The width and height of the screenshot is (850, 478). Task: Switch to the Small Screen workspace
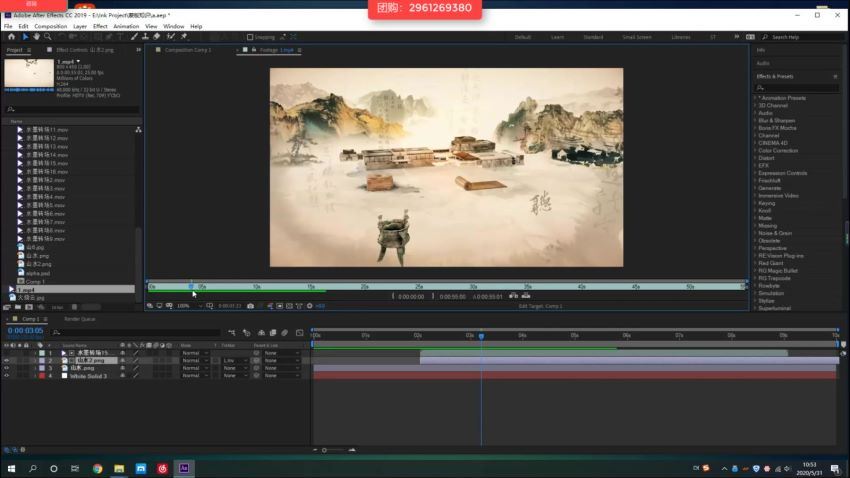[x=637, y=37]
